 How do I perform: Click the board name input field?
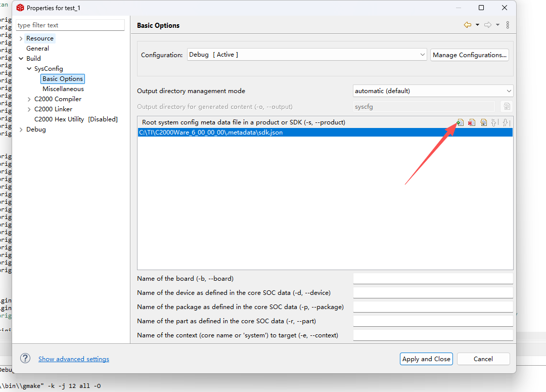click(x=433, y=278)
